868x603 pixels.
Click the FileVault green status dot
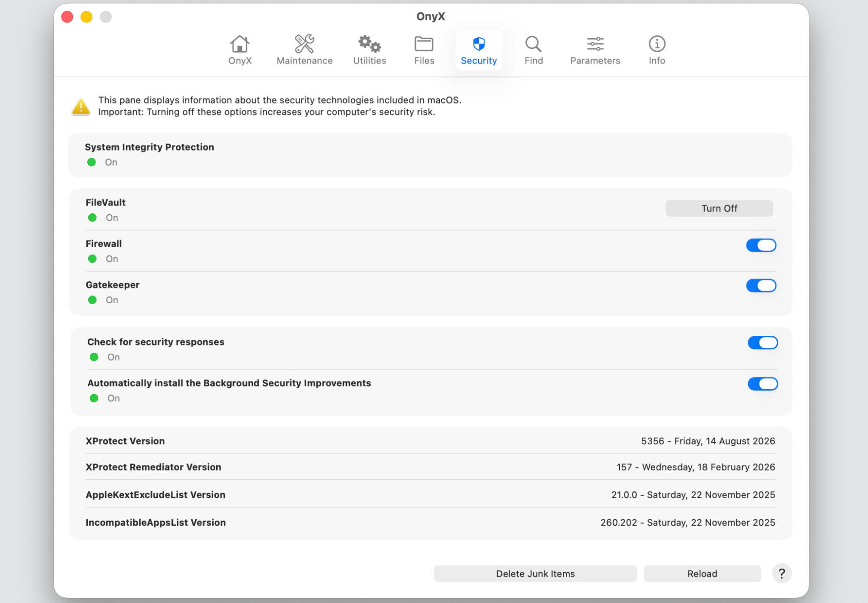(92, 218)
